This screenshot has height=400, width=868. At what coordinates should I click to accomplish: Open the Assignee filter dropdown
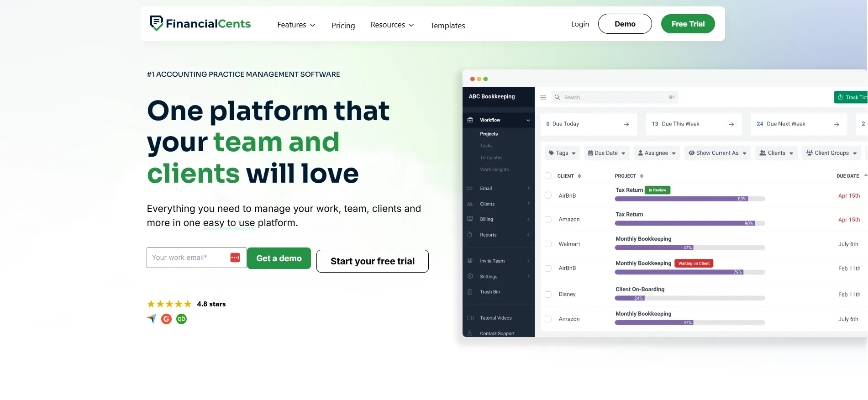click(x=657, y=153)
